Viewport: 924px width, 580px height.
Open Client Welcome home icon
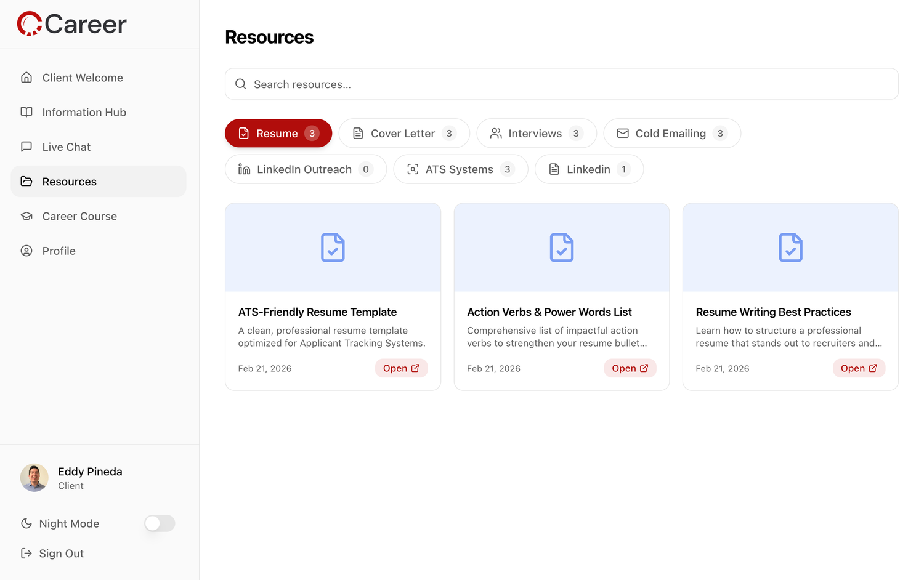point(26,78)
